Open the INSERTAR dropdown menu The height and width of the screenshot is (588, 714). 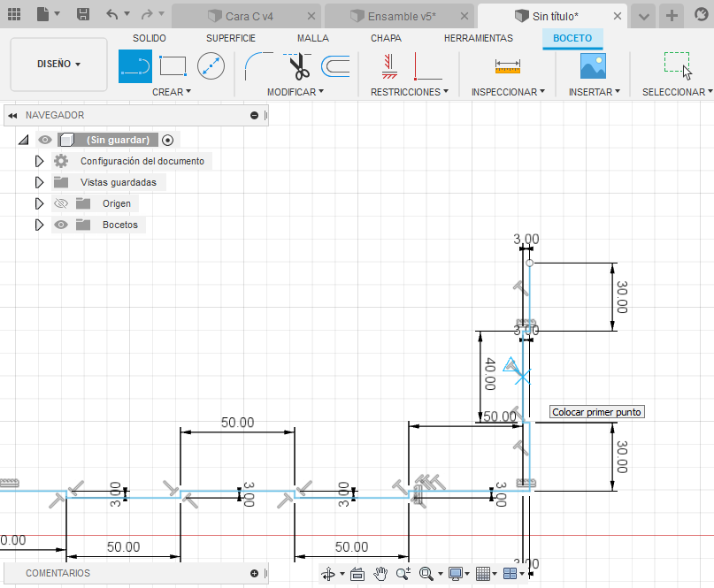click(x=595, y=92)
